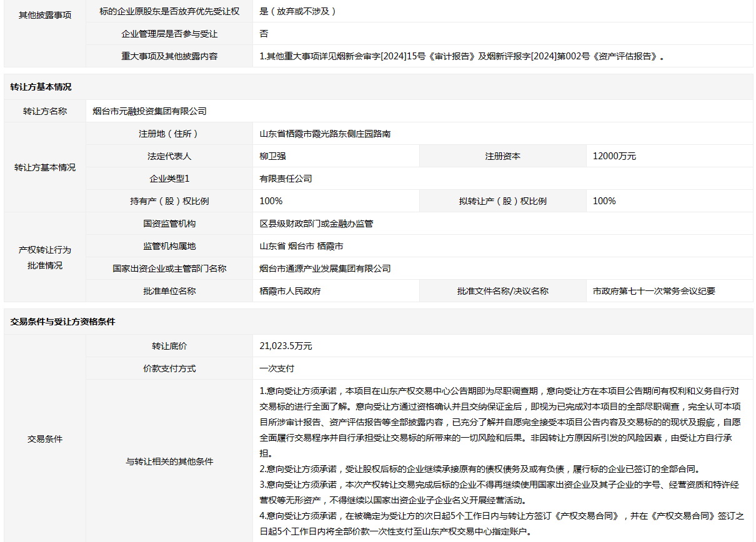Click the 重大事项及其他披露内容 description text
Image resolution: width=756 pixels, height=542 pixels.
[x=461, y=56]
